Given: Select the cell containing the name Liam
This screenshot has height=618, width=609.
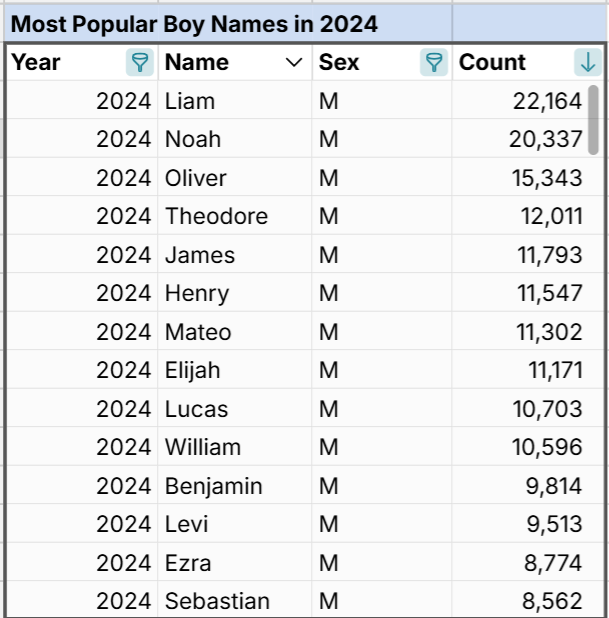Looking at the screenshot, I should (x=190, y=101).
